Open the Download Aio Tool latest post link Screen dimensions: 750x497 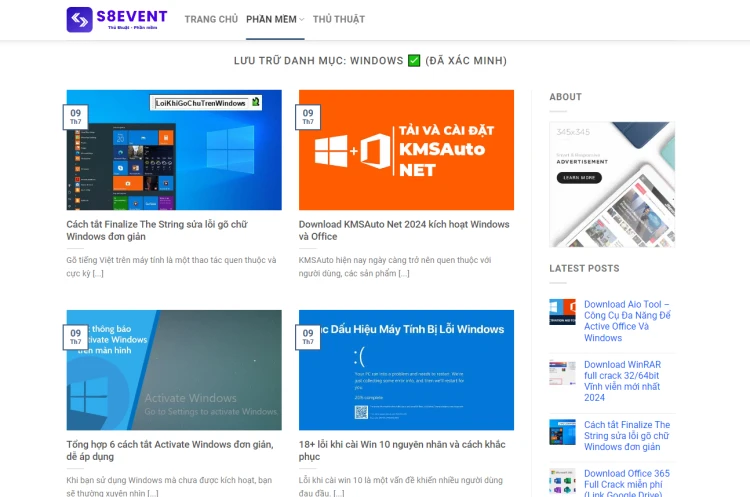[627, 321]
